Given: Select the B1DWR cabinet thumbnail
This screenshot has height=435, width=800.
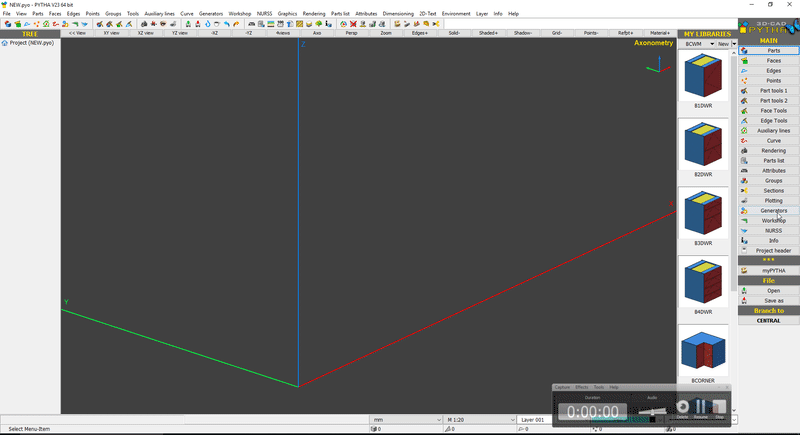Looking at the screenshot, I should pos(703,75).
